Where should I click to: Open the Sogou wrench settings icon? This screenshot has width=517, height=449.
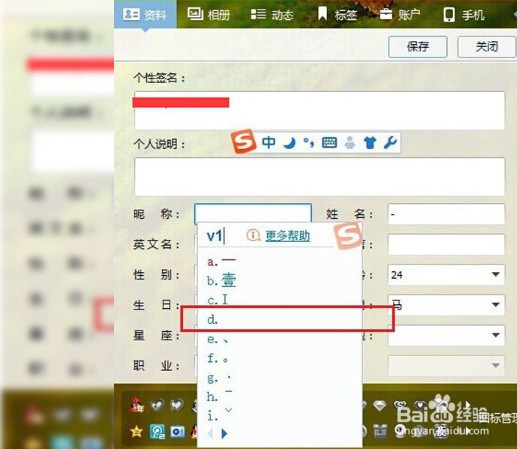click(390, 143)
